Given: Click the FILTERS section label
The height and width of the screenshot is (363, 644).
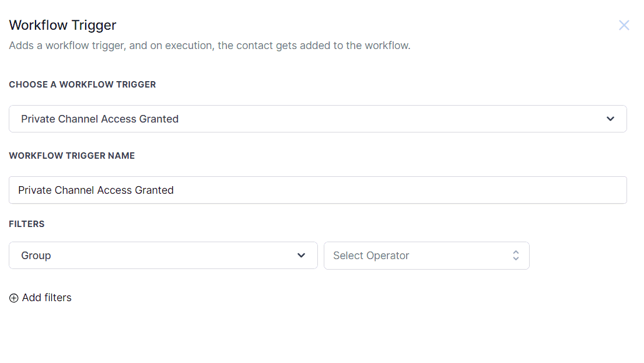Looking at the screenshot, I should [x=27, y=224].
